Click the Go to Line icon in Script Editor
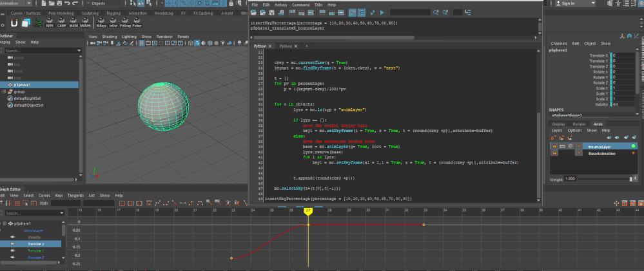 pos(468,12)
